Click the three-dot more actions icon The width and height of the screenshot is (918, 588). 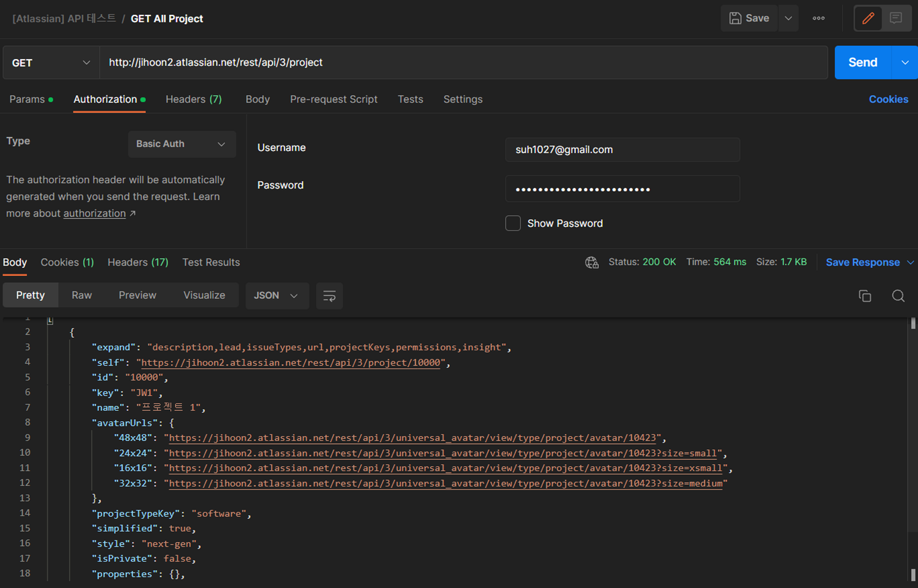point(819,18)
